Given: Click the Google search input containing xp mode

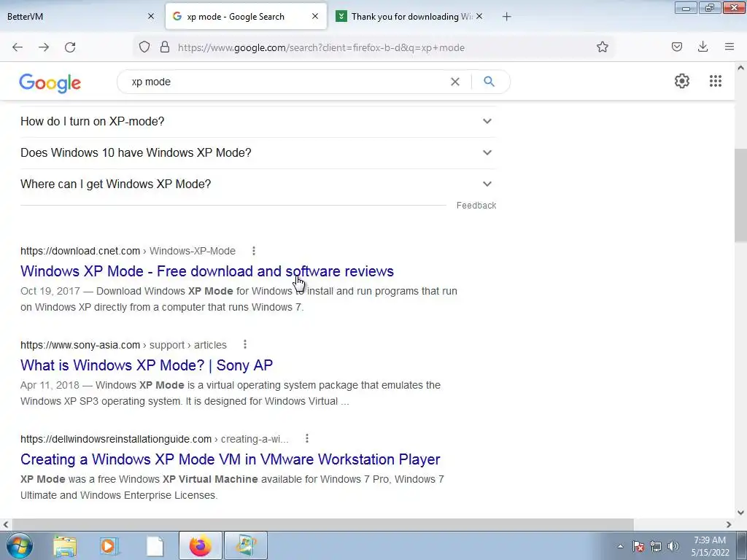Looking at the screenshot, I should point(286,82).
